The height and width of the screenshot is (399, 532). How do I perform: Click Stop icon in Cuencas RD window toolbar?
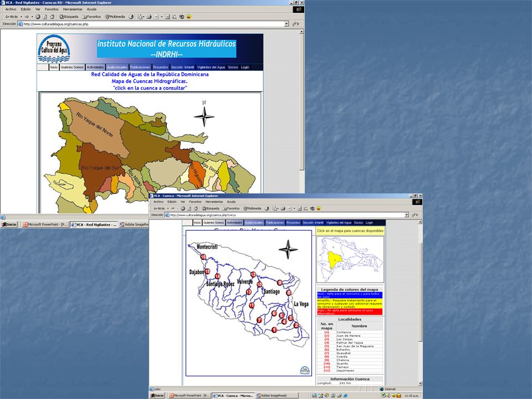click(38, 17)
